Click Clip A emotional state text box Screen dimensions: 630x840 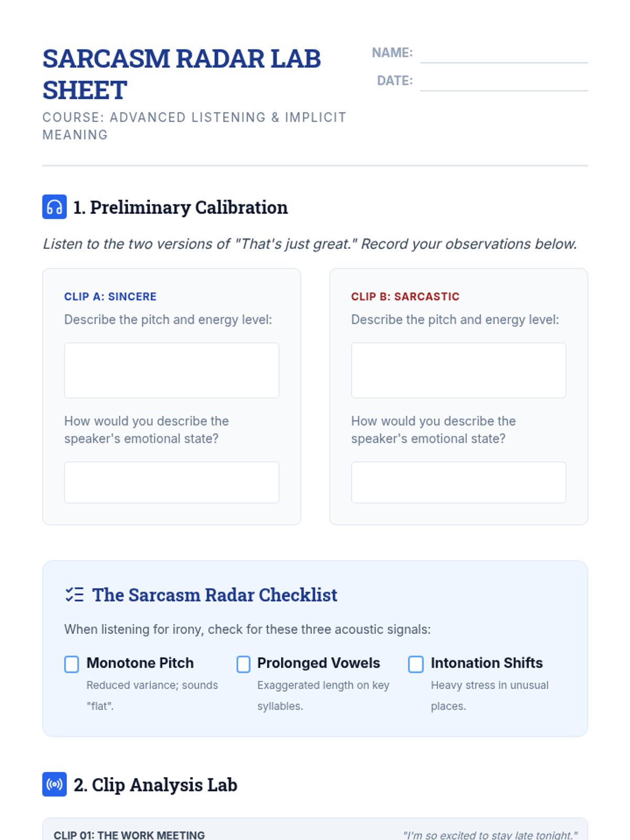click(x=172, y=482)
